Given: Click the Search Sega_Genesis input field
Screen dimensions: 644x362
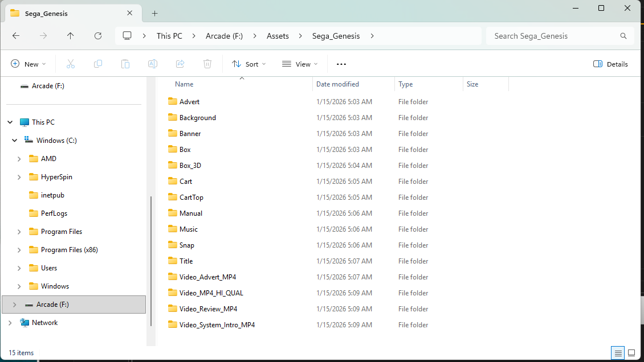Looking at the screenshot, I should [x=553, y=36].
